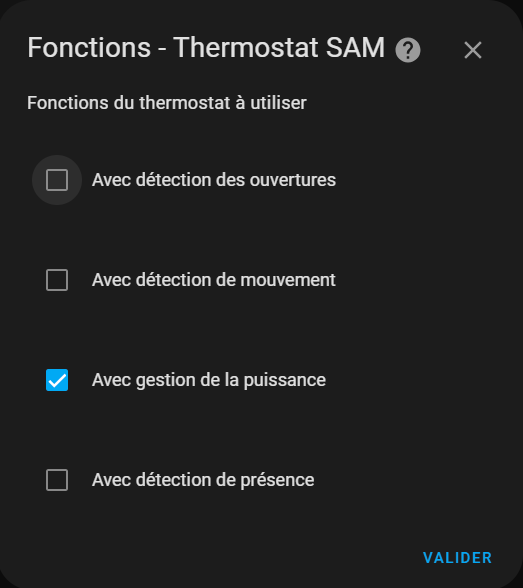
Task: Select the 'Avec détection des ouvertures' label
Action: 214,180
